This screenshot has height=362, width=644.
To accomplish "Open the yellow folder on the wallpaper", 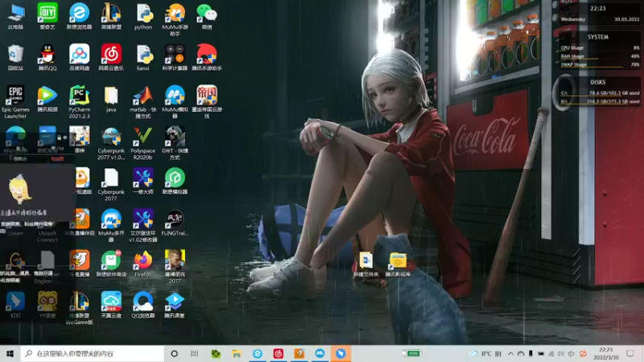I will [398, 264].
